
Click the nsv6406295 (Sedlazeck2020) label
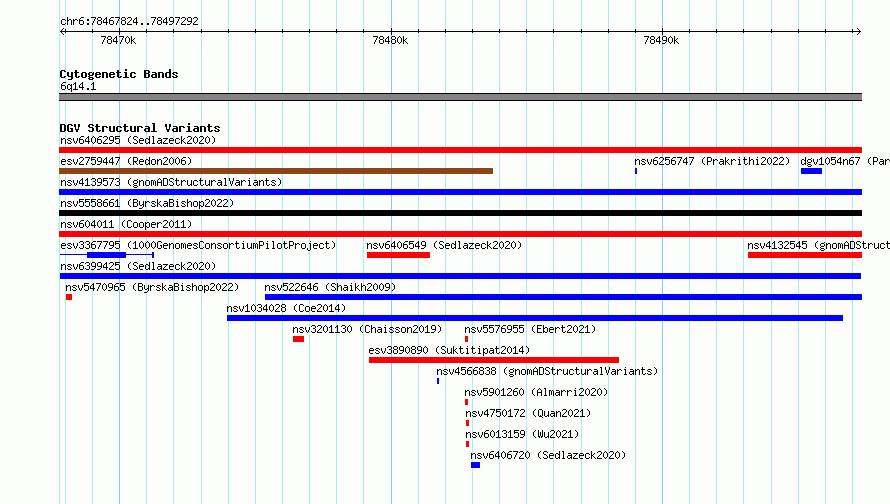point(138,140)
